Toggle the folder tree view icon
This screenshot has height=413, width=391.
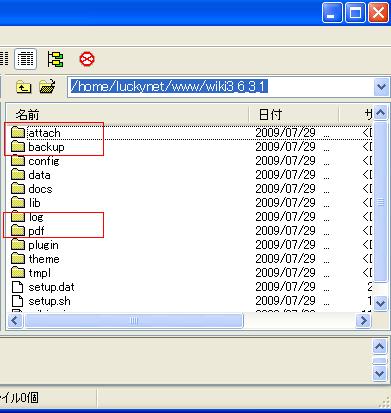point(55,59)
